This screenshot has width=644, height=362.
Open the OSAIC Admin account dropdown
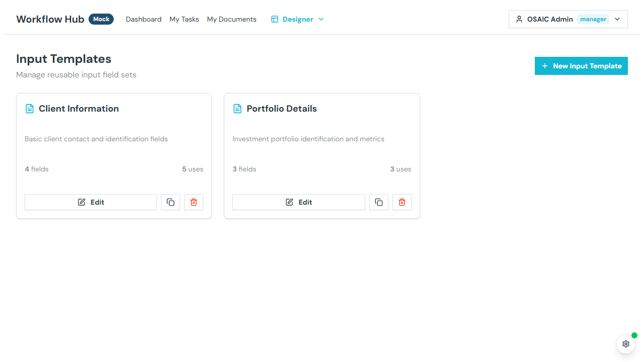(617, 19)
